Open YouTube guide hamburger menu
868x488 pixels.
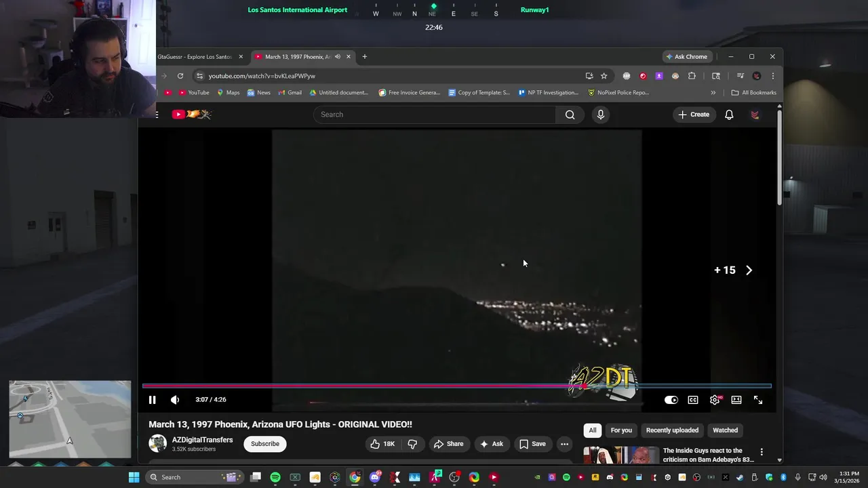tap(157, 115)
